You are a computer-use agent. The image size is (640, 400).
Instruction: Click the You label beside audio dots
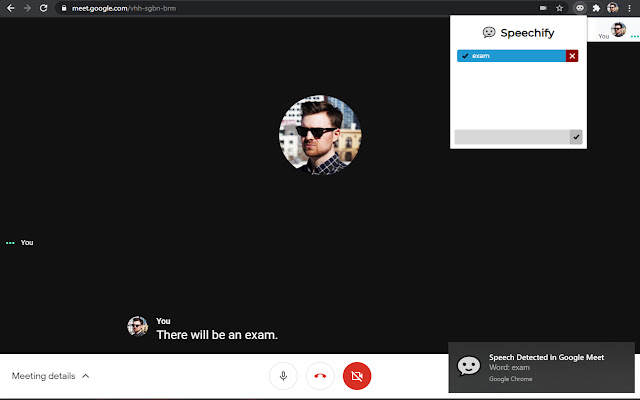pos(27,242)
